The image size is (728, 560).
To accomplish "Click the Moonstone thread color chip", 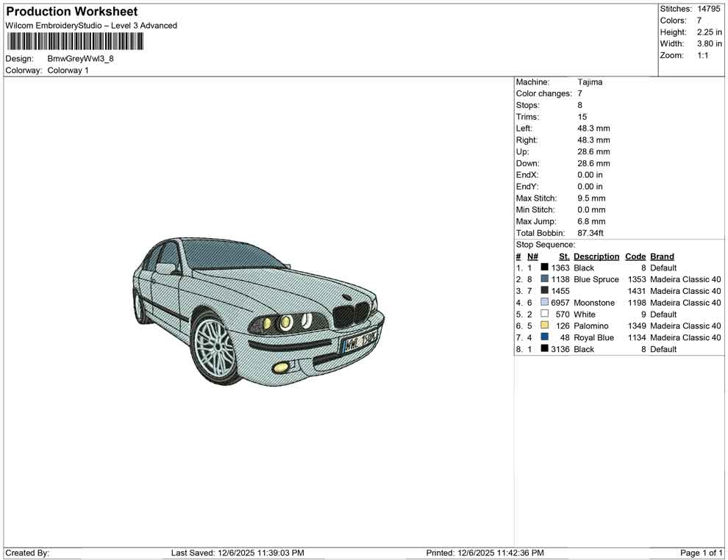I will pyautogui.click(x=544, y=303).
